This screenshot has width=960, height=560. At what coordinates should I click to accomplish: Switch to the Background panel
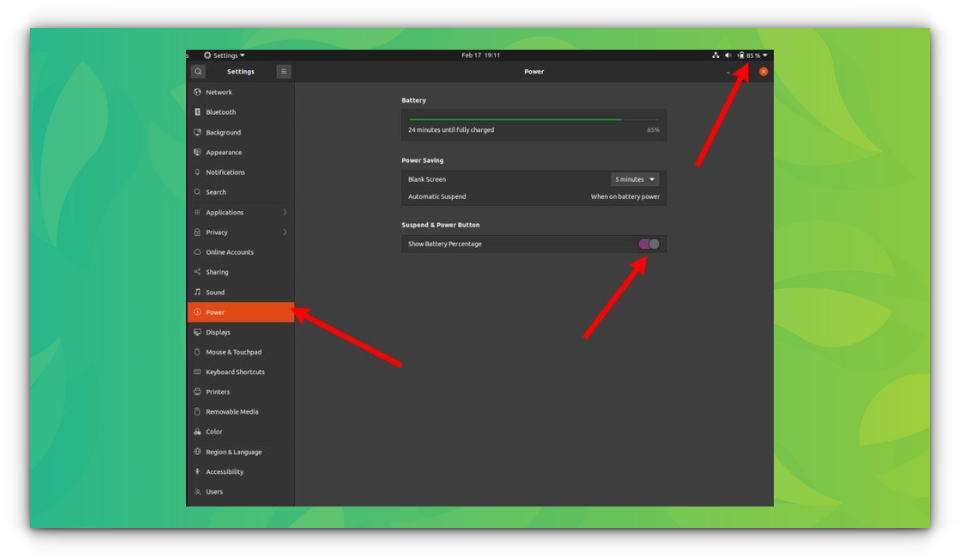tap(241, 132)
